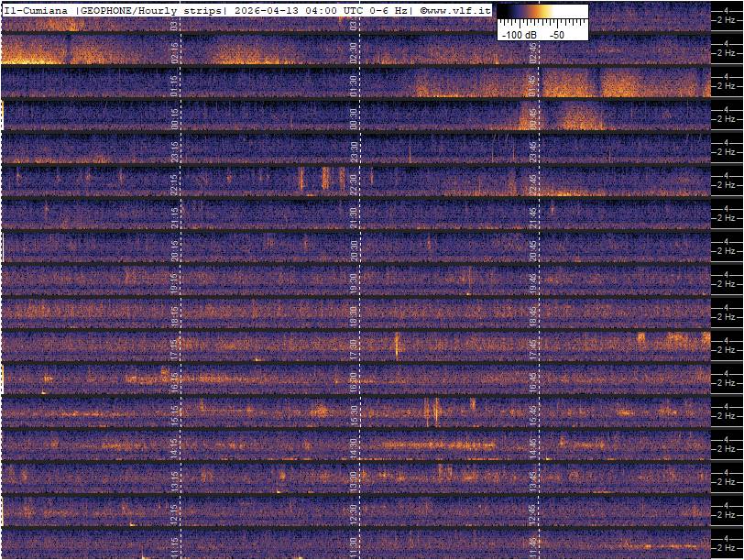
Task: Click the I1-Cumiana station title
Action: point(38,10)
